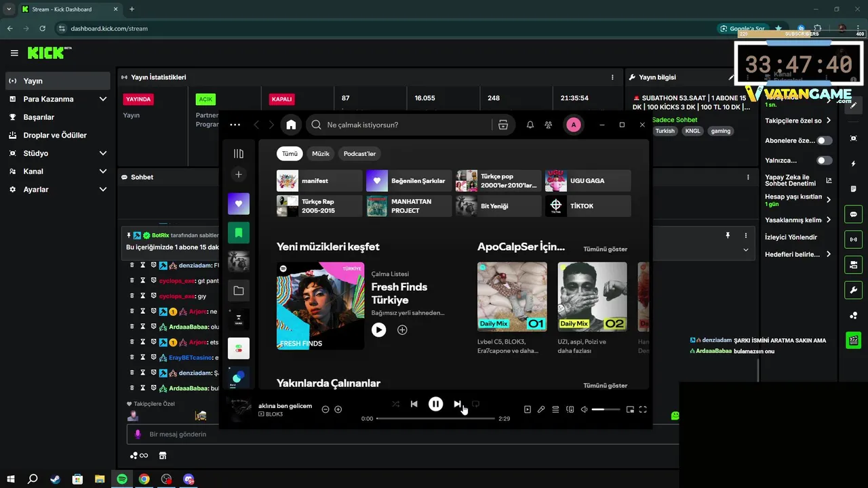Toggle the Yalnızca... switch

tap(825, 161)
